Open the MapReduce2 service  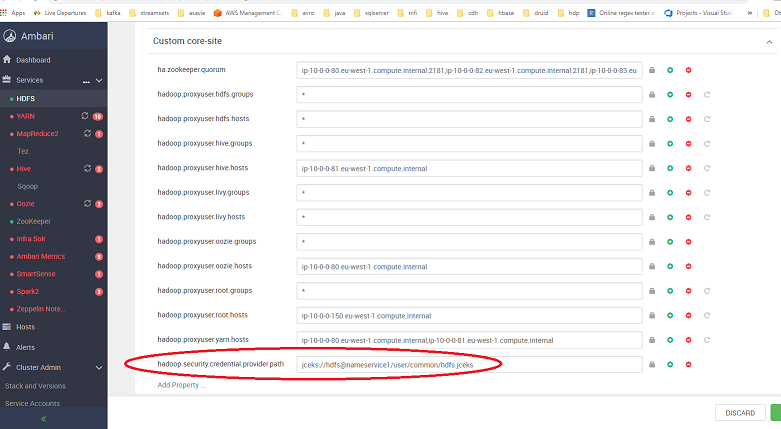(x=37, y=134)
